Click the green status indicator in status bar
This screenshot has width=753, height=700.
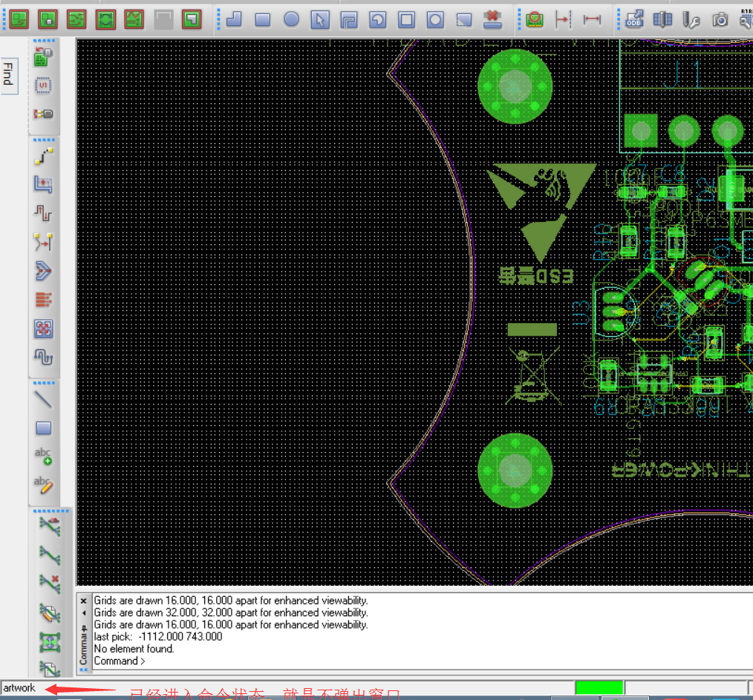599,687
